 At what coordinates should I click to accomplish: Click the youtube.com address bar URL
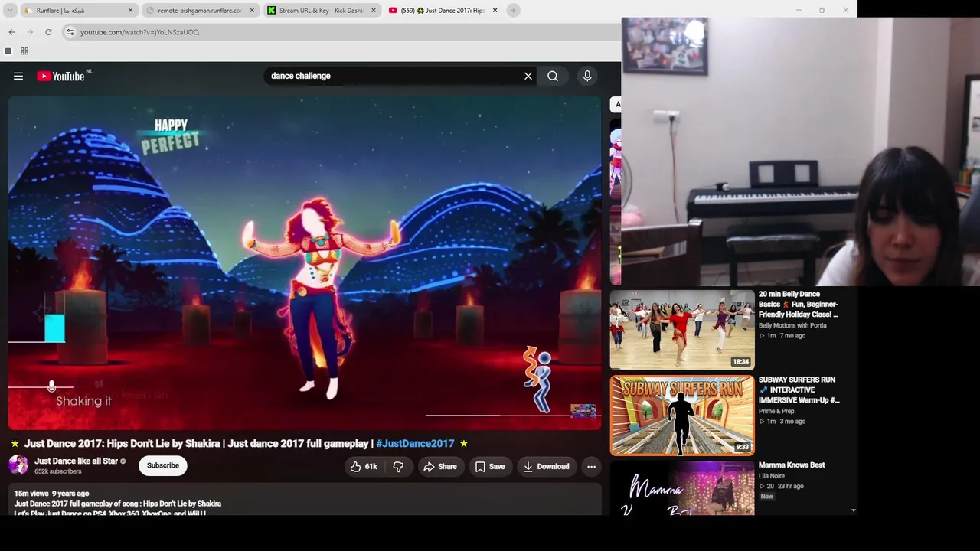coord(139,32)
